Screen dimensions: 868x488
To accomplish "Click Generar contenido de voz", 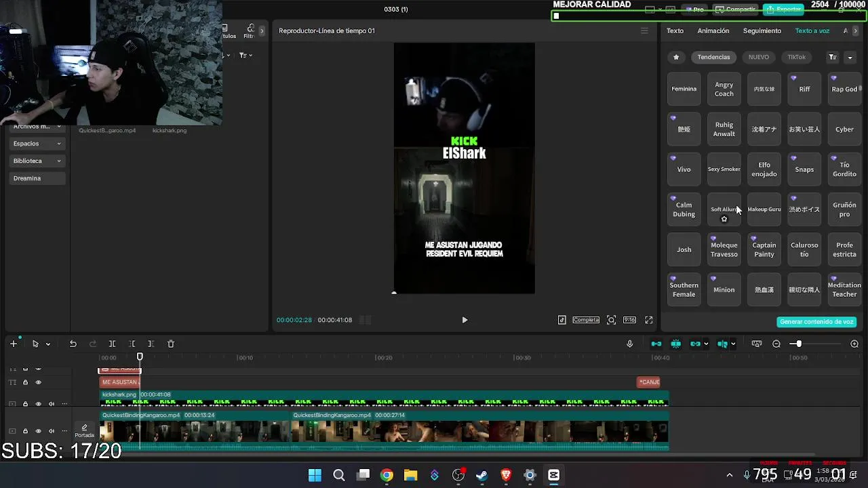I will pyautogui.click(x=816, y=322).
